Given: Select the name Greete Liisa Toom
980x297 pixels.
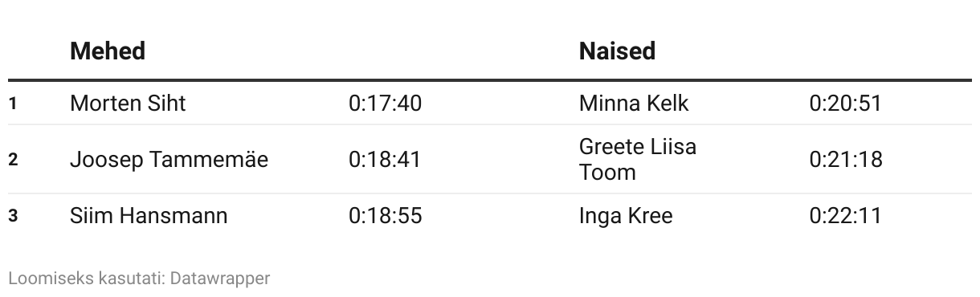Looking at the screenshot, I should pyautogui.click(x=638, y=160).
